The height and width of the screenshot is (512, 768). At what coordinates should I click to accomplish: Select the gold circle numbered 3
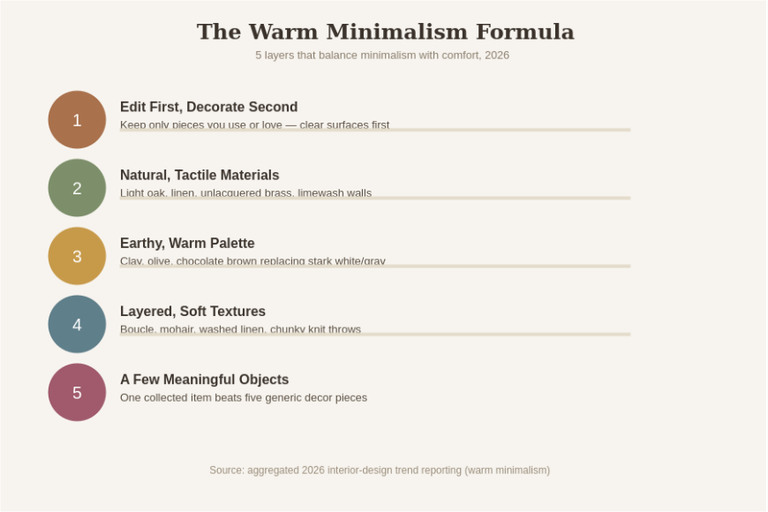coord(77,256)
